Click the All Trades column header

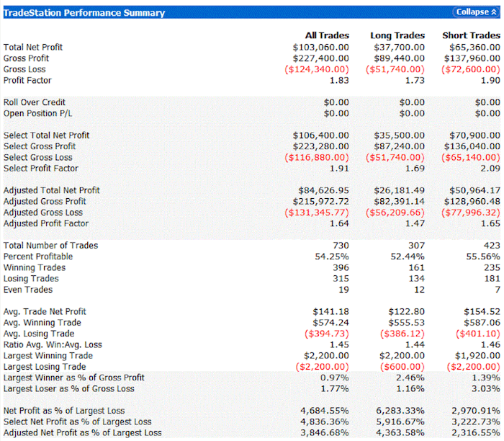pos(327,35)
